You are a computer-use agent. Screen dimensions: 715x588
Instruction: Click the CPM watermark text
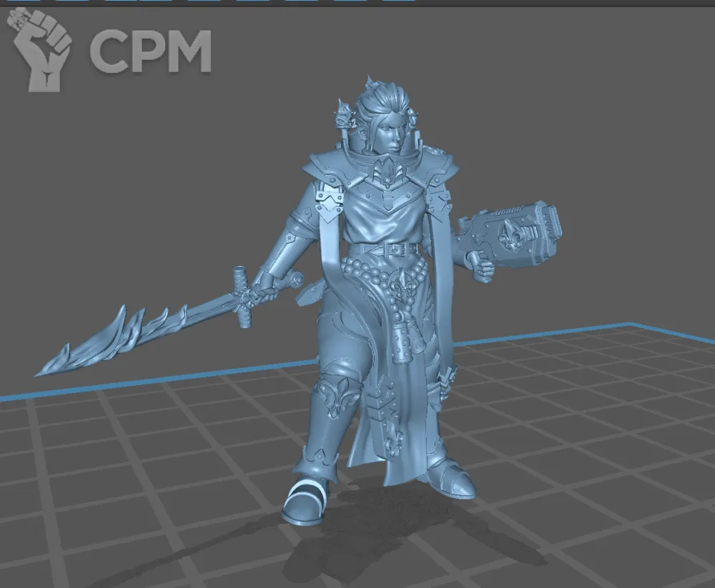[150, 51]
